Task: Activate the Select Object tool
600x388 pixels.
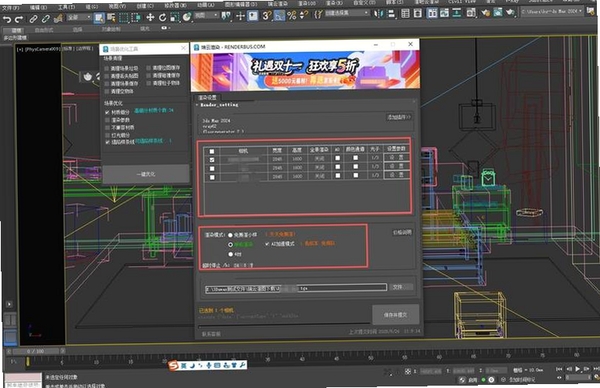Action: point(99,18)
